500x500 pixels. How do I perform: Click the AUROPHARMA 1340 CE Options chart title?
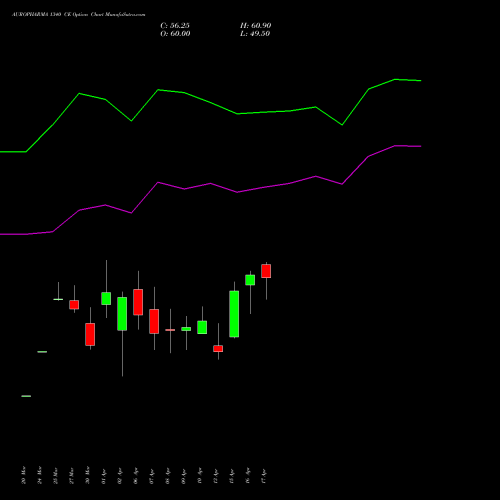(78, 15)
